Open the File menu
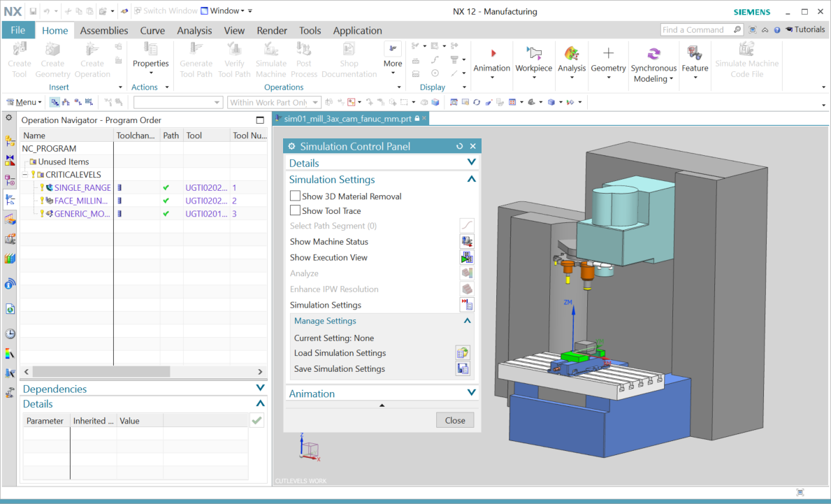 (x=18, y=30)
